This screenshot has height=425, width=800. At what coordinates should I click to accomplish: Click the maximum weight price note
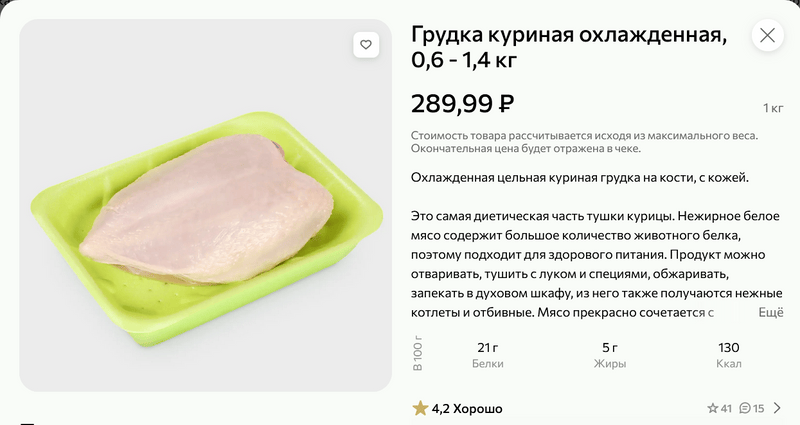click(585, 142)
